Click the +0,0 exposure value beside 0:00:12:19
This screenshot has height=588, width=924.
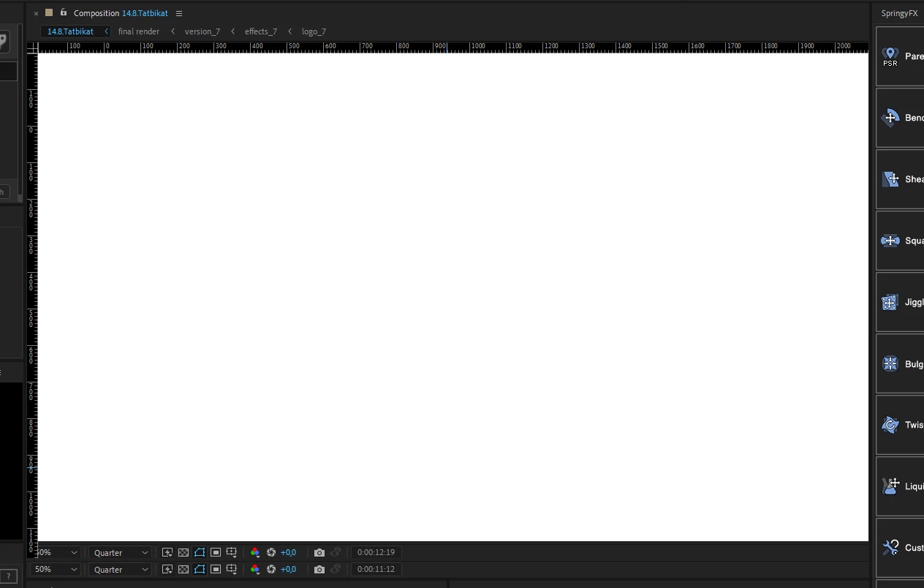(x=288, y=552)
